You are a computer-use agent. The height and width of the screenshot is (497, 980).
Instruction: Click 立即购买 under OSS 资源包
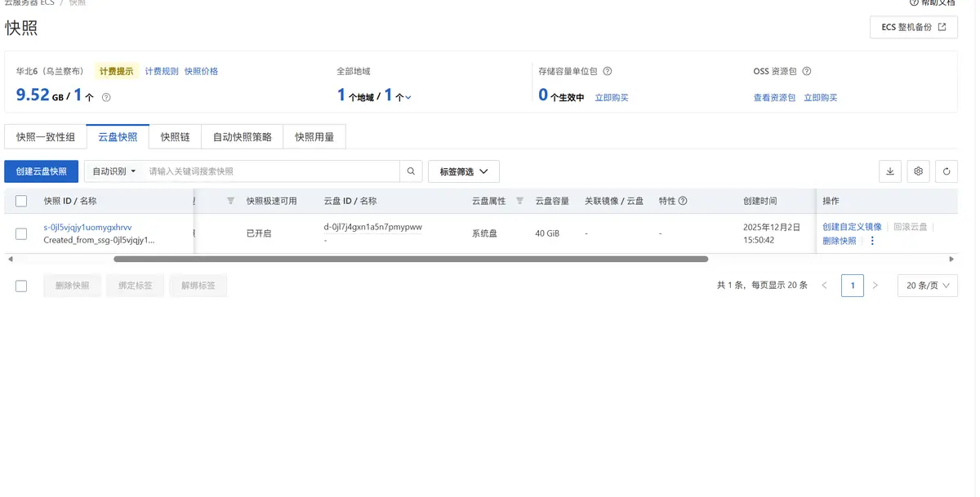click(821, 98)
